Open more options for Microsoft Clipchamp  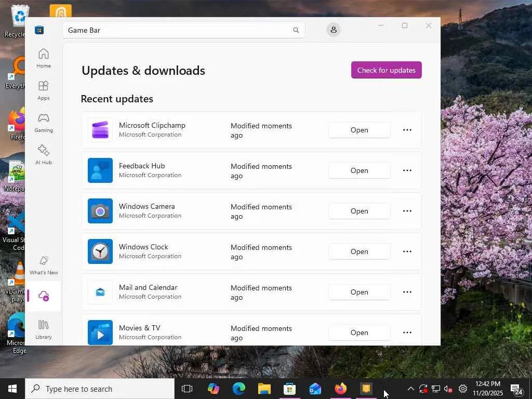[407, 130]
